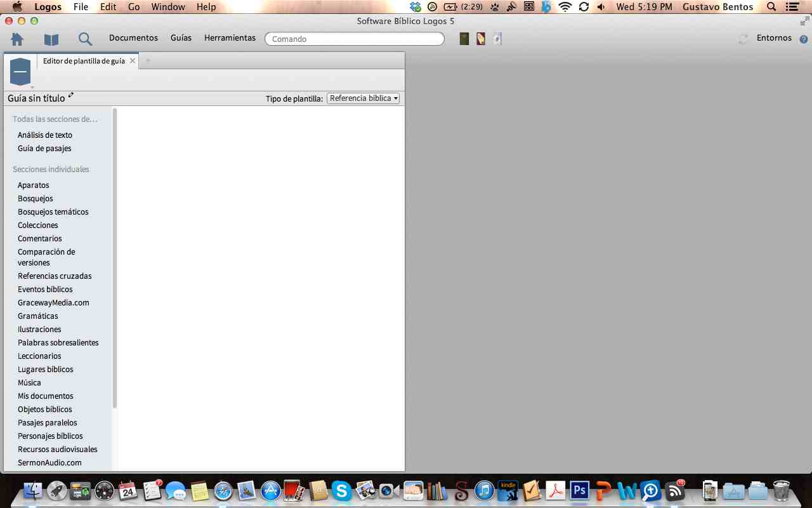Image resolution: width=812 pixels, height=508 pixels.
Task: Click the volume speaker icon in menu bar
Action: 601,7
